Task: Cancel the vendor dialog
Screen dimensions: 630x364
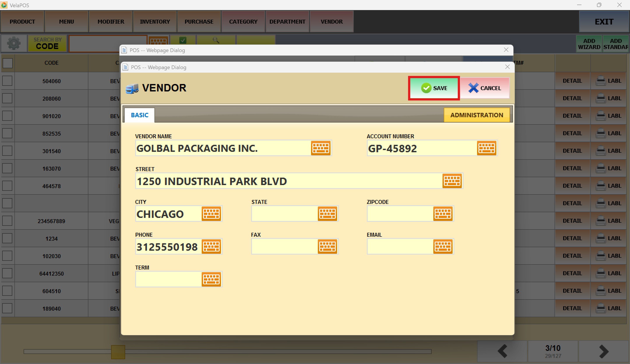Action: (485, 88)
